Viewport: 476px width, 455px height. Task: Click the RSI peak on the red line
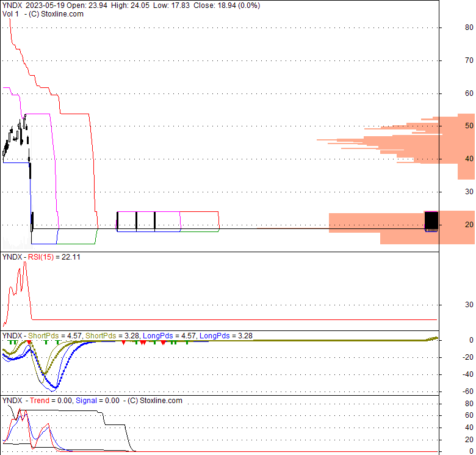click(x=25, y=263)
